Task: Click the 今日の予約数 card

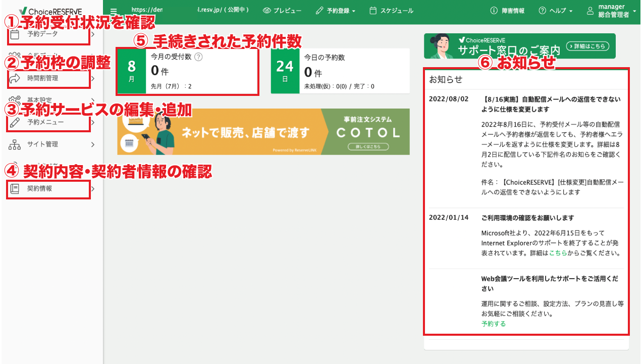Action: (340, 71)
